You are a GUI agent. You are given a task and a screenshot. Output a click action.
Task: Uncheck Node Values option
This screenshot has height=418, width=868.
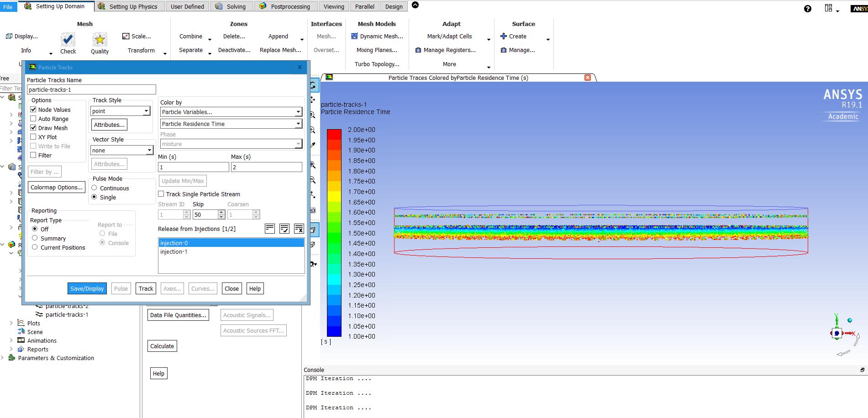click(x=33, y=110)
